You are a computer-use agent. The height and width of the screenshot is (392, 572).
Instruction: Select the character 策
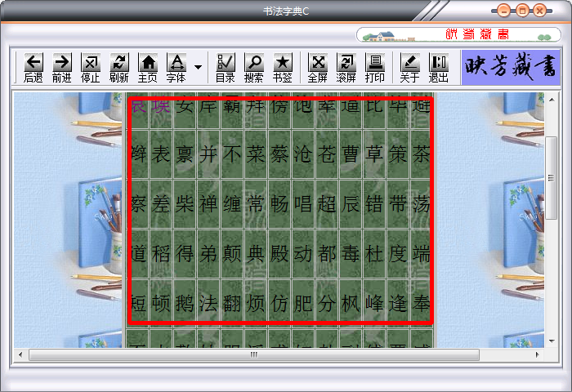[398, 154]
